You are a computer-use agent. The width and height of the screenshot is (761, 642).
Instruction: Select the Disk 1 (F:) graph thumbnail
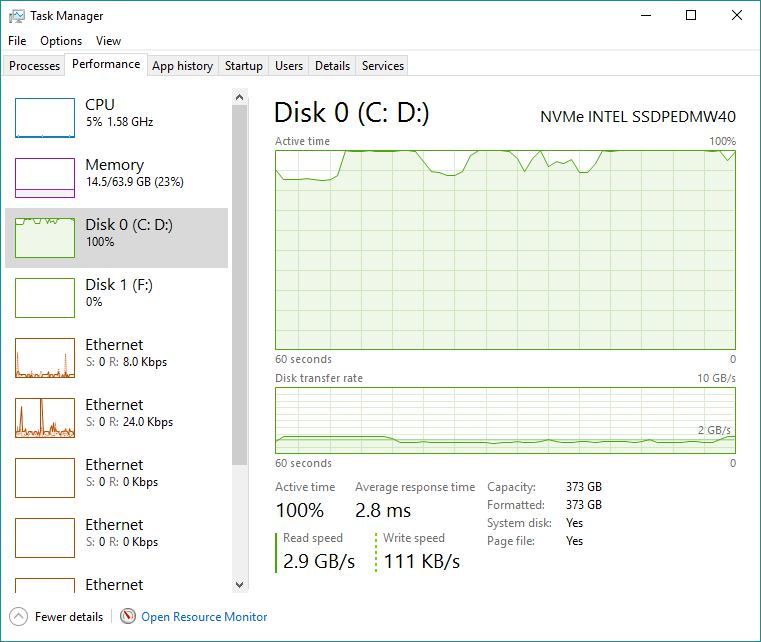(x=45, y=298)
